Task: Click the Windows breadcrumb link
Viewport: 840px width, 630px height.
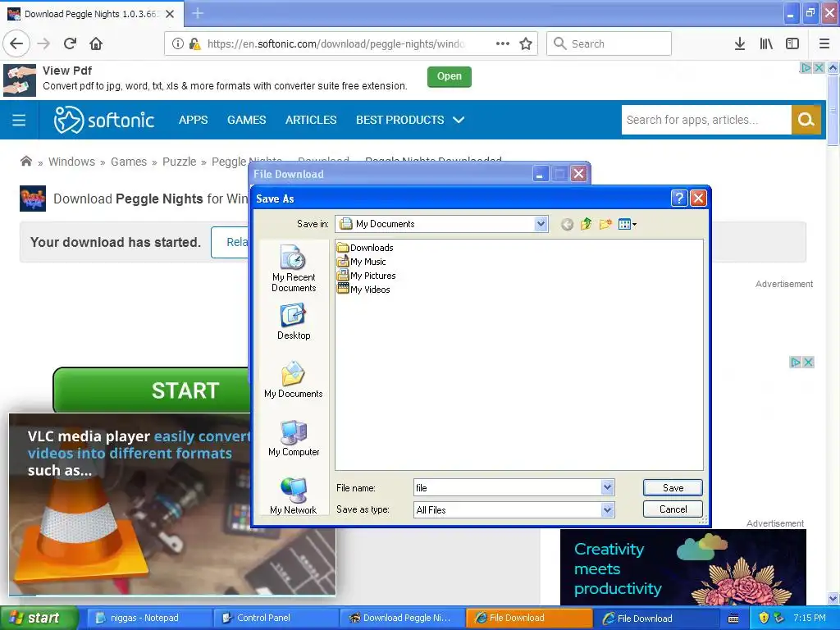Action: (71, 162)
